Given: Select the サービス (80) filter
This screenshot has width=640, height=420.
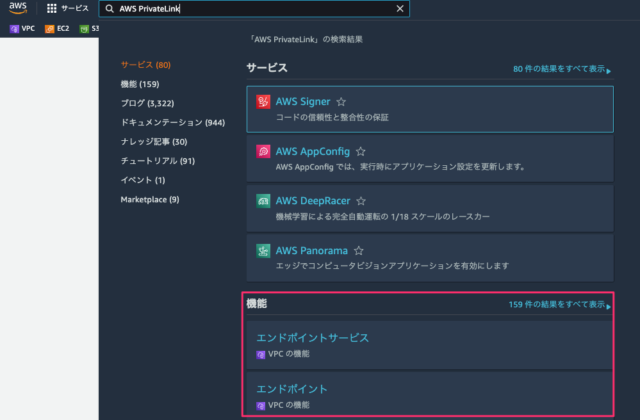Looking at the screenshot, I should point(146,65).
